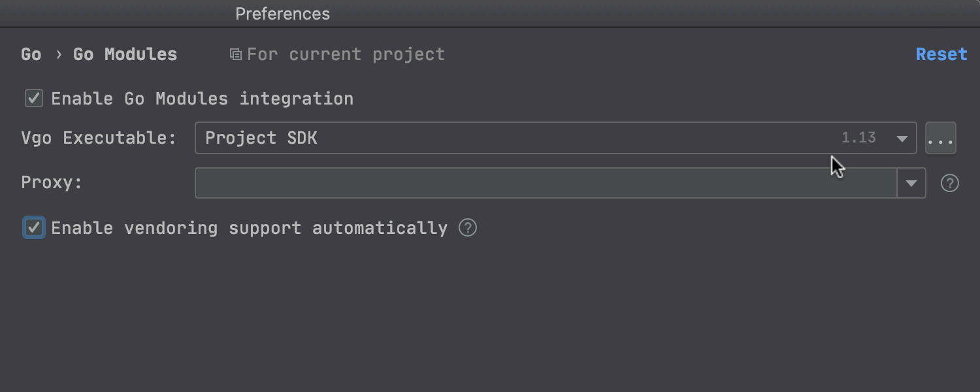The image size is (980, 392).
Task: Click the 'Go Modules' breadcrumb item
Action: [x=125, y=54]
